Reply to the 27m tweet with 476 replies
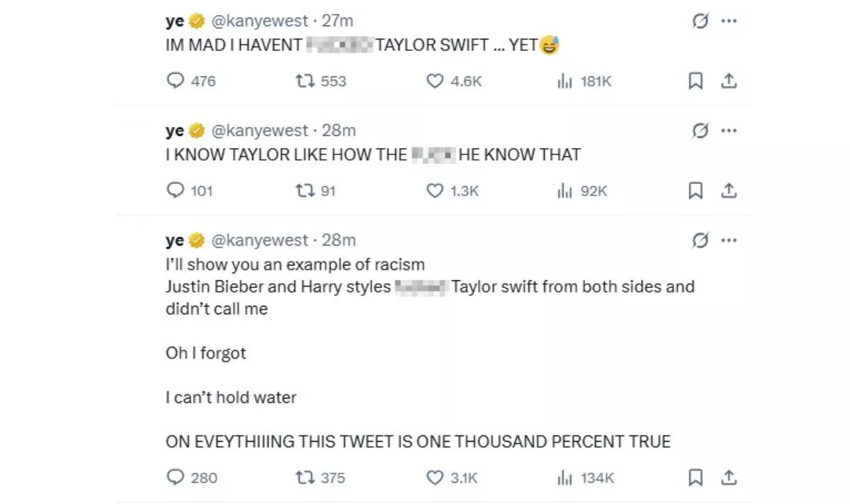850x504 pixels. coord(175,81)
